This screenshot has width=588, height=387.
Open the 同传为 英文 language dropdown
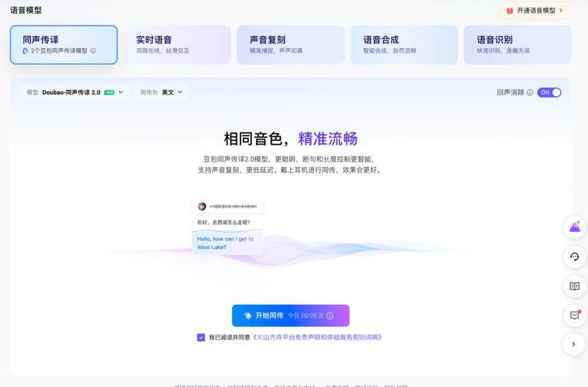pos(161,93)
